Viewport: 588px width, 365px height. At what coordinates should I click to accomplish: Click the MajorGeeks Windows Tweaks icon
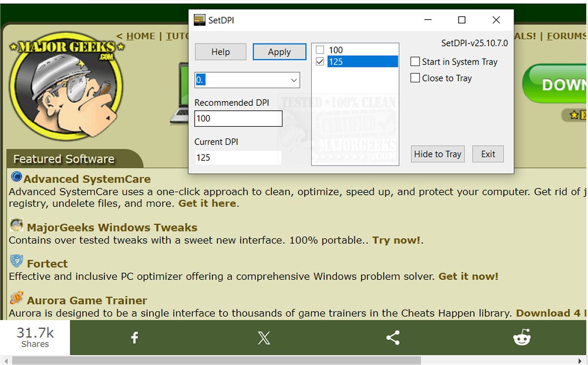point(17,225)
